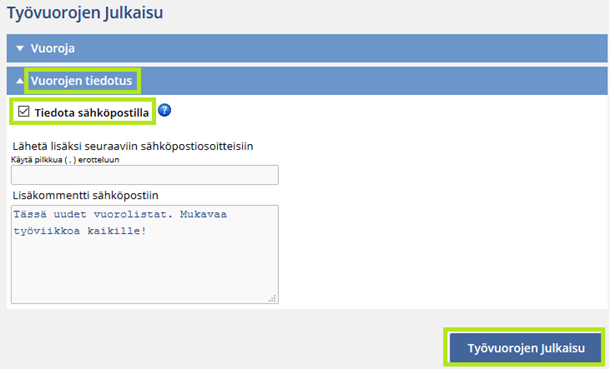Click the word Mukavaa in the comment

tap(203, 214)
